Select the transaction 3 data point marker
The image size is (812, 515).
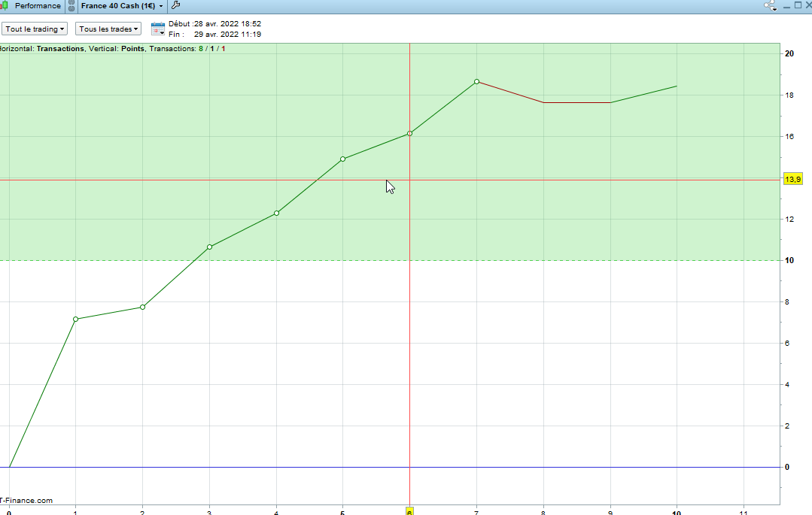(210, 247)
